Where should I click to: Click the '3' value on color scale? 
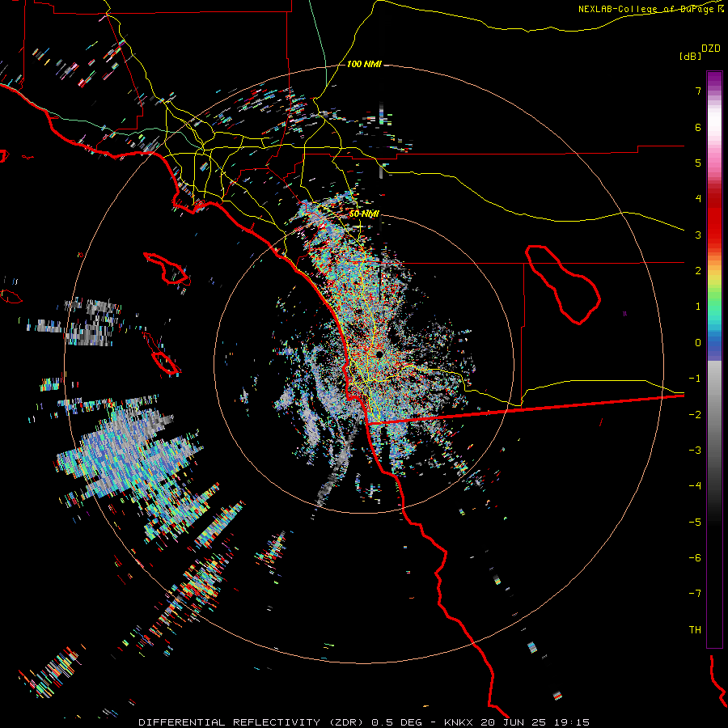(x=698, y=235)
